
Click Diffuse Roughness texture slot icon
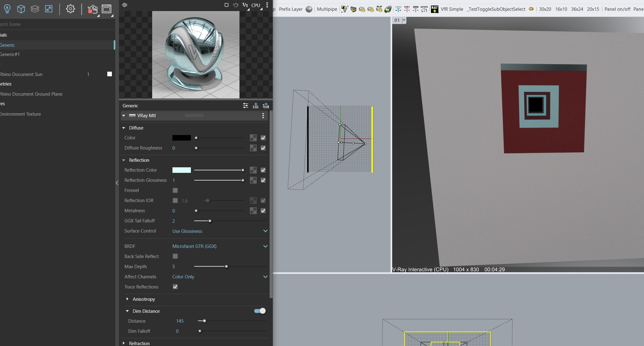[253, 148]
